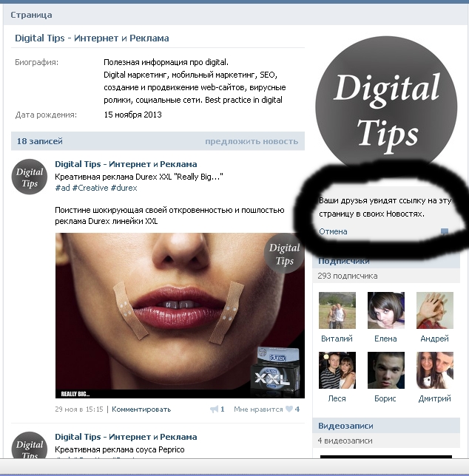Open subscriber Дмитрий's photo
This screenshot has height=476, width=469.
pos(435,370)
